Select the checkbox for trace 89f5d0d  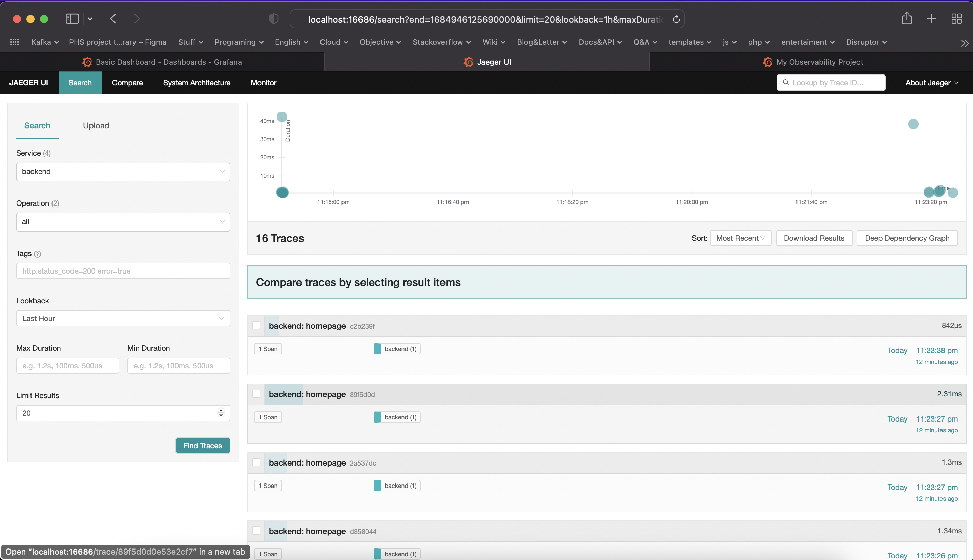click(256, 394)
